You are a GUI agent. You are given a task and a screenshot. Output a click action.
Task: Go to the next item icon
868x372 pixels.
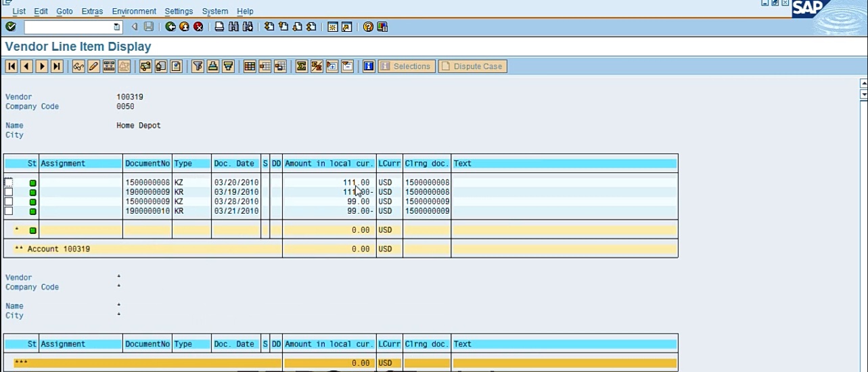tap(42, 66)
